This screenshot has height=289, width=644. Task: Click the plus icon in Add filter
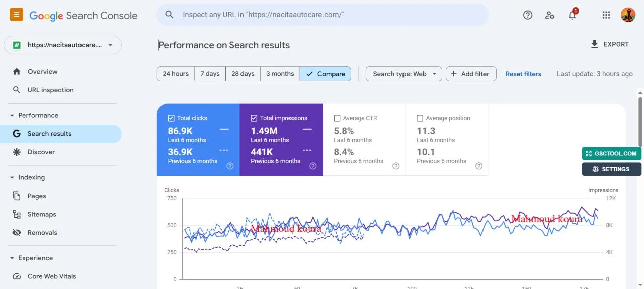(x=453, y=74)
